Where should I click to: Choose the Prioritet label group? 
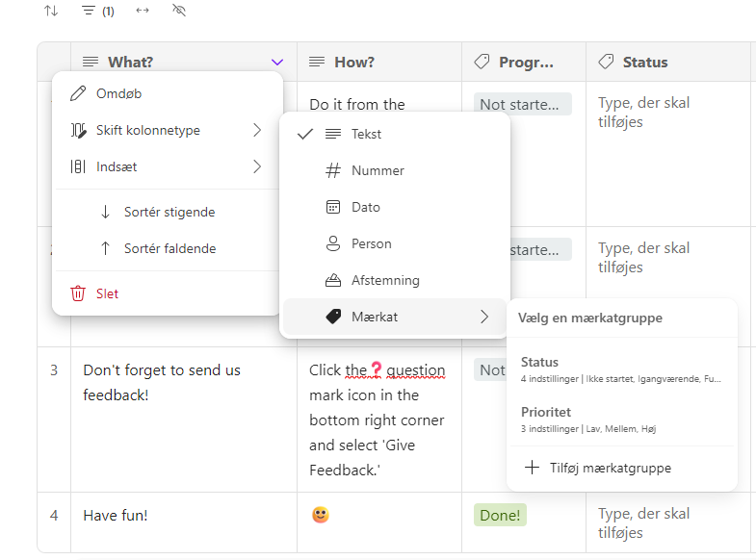point(621,420)
